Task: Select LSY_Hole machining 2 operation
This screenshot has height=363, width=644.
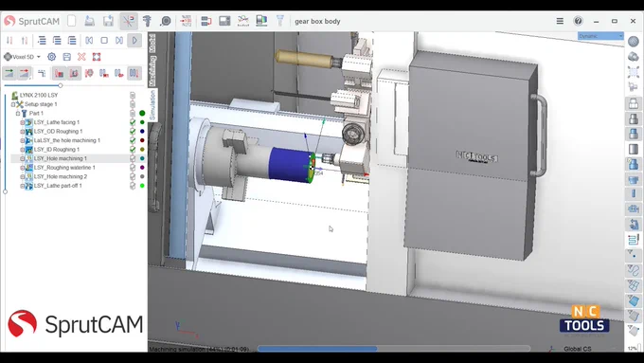Action: 61,177
